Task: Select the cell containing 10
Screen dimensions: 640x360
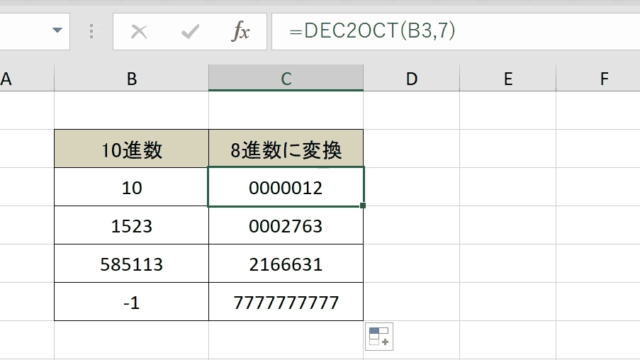Action: 131,187
